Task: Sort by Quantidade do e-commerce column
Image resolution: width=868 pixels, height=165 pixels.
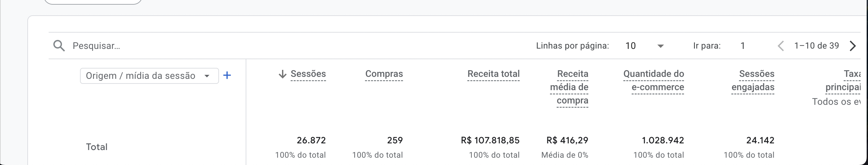Action: click(654, 81)
